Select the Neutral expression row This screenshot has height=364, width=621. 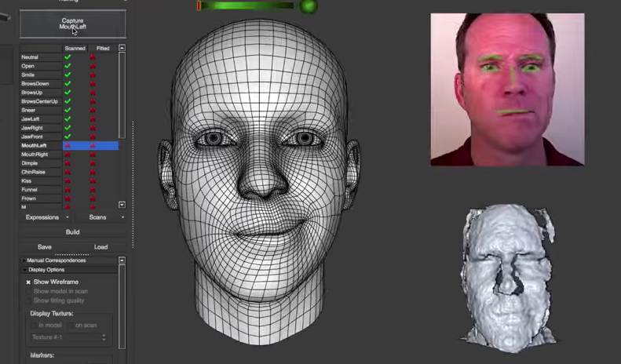[69, 57]
